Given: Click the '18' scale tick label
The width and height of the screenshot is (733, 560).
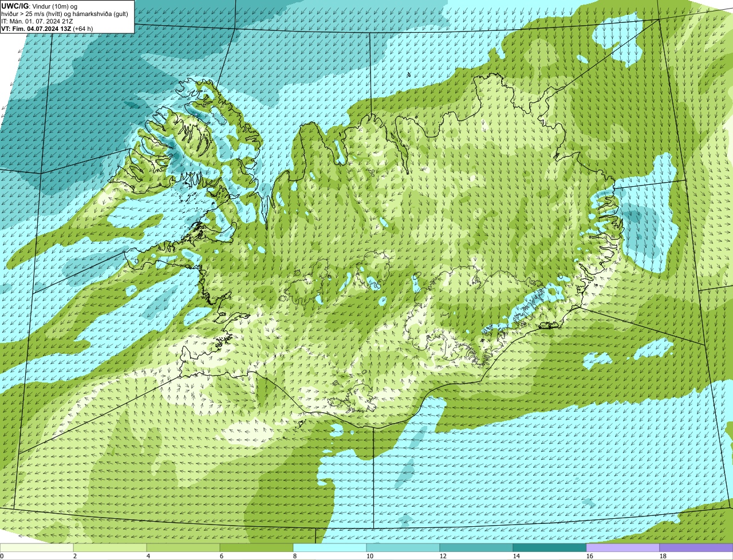Looking at the screenshot, I should 663,556.
